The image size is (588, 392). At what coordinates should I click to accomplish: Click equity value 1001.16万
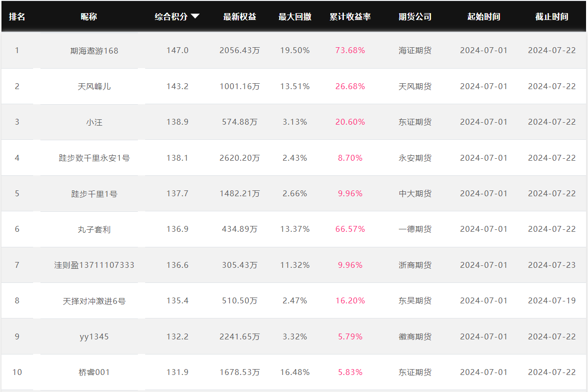(x=240, y=86)
